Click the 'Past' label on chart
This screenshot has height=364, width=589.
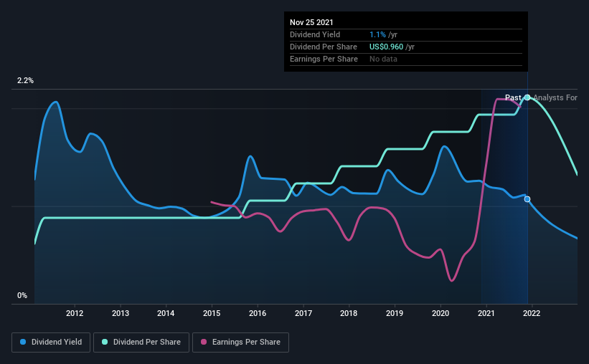513,97
